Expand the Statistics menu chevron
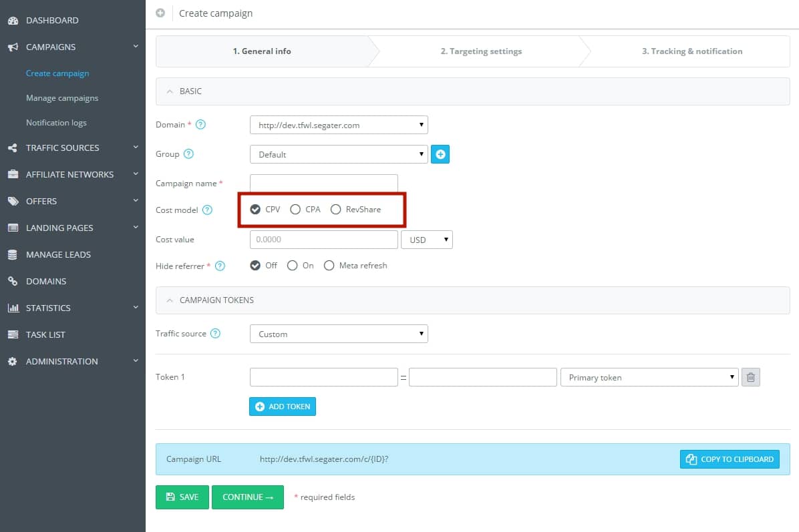799x532 pixels. coord(136,307)
